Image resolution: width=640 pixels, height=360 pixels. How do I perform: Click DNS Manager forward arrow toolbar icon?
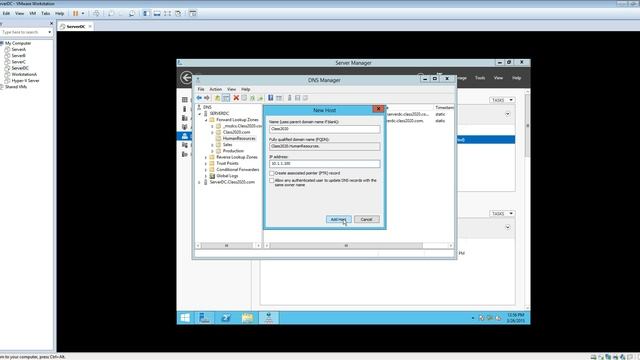coord(207,98)
